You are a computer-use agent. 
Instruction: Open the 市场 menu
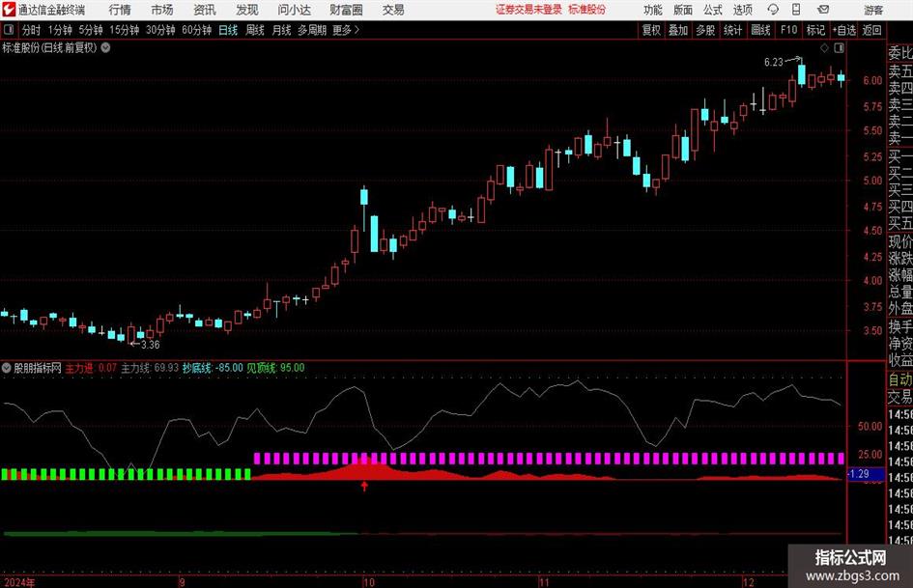(x=162, y=10)
